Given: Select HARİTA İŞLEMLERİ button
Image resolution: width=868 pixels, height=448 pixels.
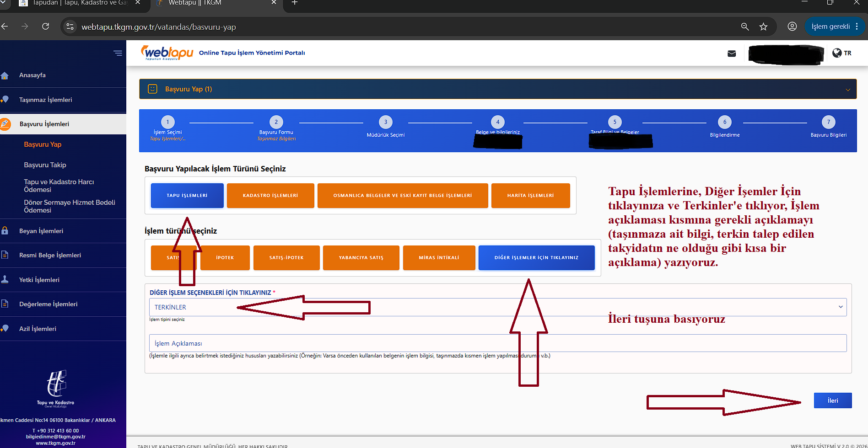Looking at the screenshot, I should [531, 196].
